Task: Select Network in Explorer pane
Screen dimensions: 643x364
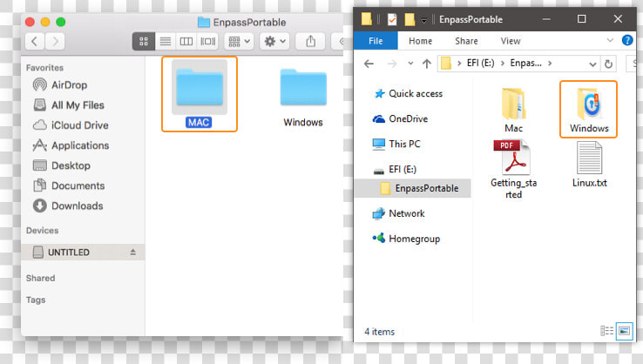Action: click(x=398, y=213)
